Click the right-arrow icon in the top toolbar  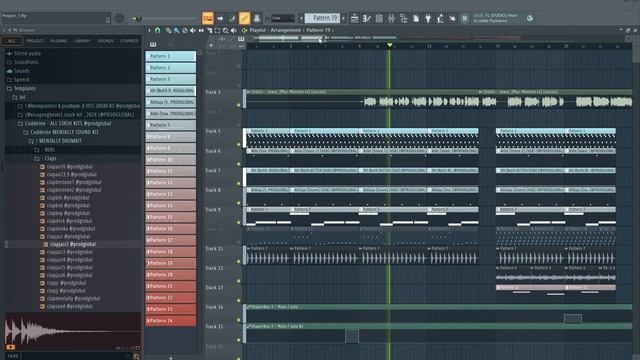tap(220, 18)
